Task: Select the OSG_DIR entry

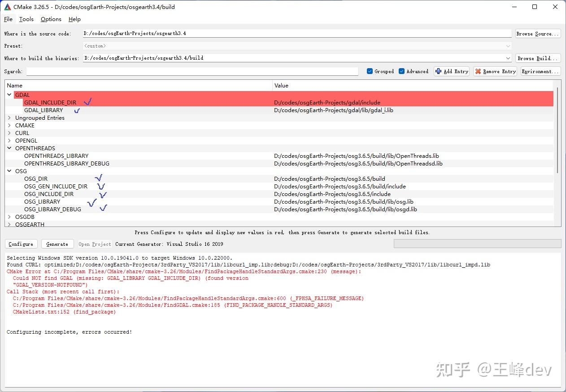Action: point(36,179)
